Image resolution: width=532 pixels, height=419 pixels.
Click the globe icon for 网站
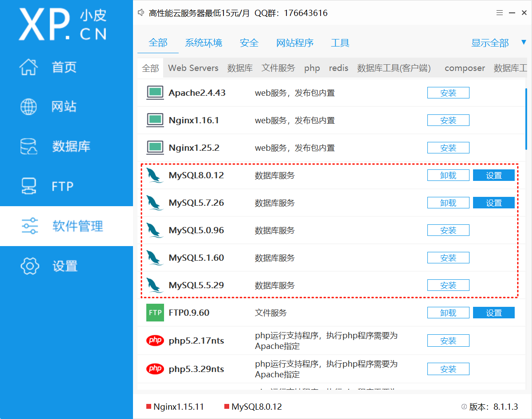(x=29, y=106)
